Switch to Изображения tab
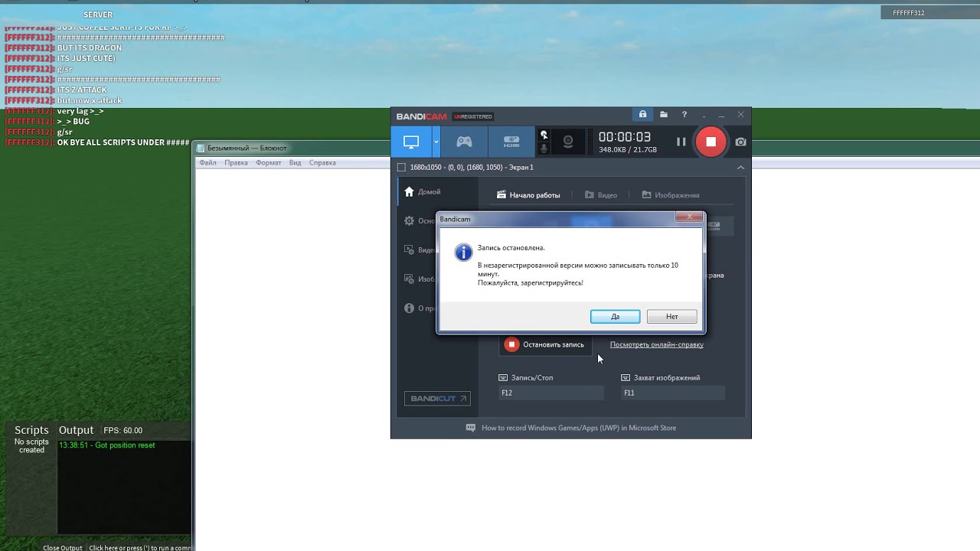The image size is (980, 551). tap(671, 195)
